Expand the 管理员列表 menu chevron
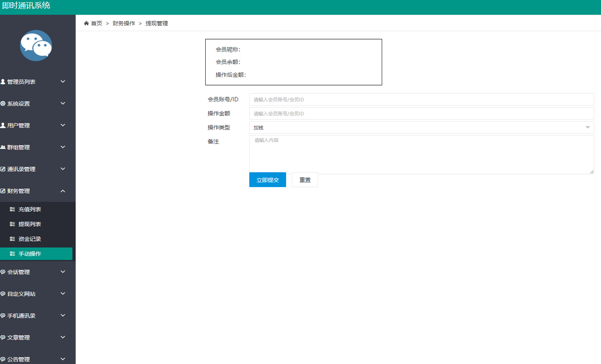Viewport: 601px width, 364px height. pos(63,82)
